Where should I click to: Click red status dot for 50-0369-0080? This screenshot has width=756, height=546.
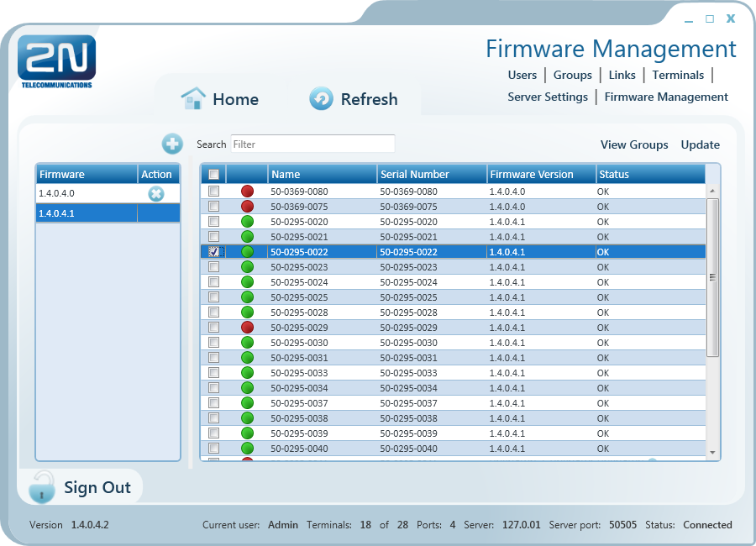point(247,192)
